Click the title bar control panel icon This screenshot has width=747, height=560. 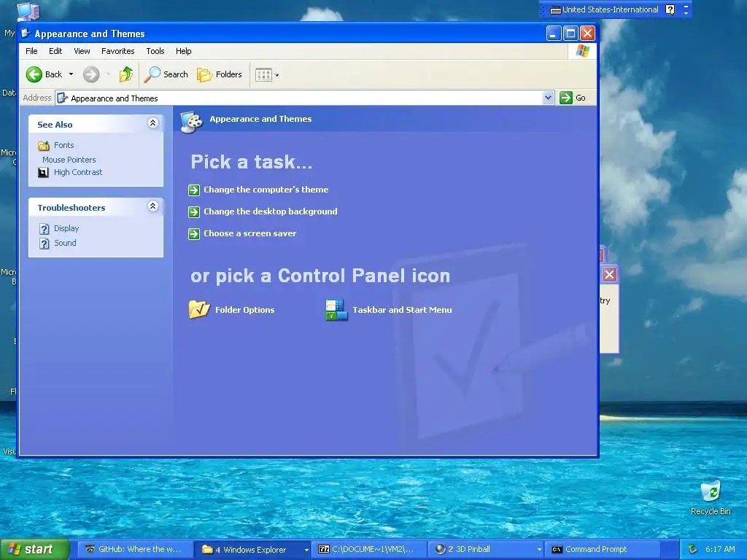26,34
